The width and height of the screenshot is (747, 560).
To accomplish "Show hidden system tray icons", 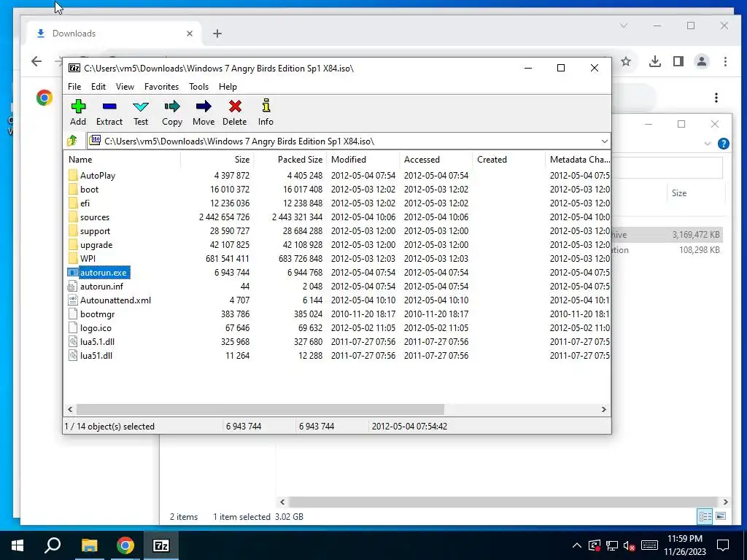I will click(x=576, y=545).
